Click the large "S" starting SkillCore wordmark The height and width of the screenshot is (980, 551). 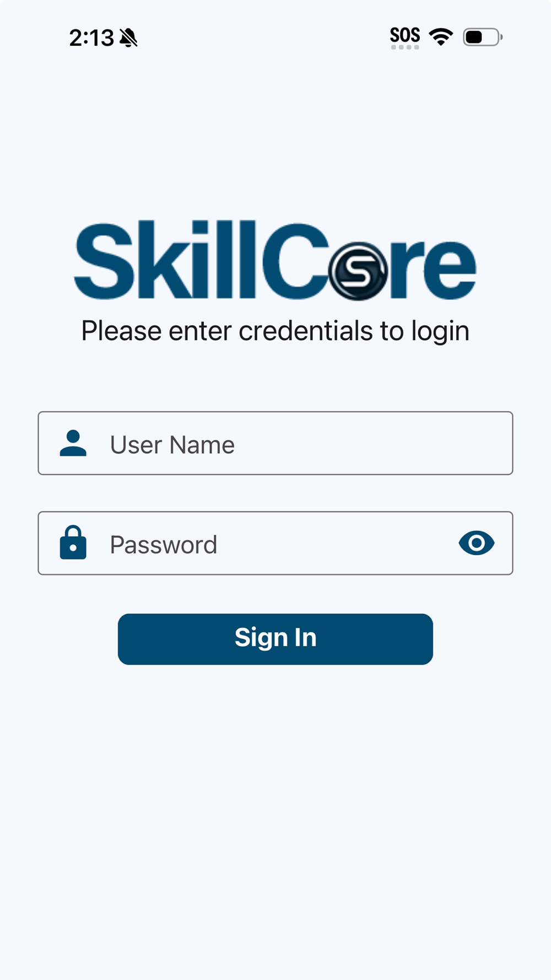point(104,260)
